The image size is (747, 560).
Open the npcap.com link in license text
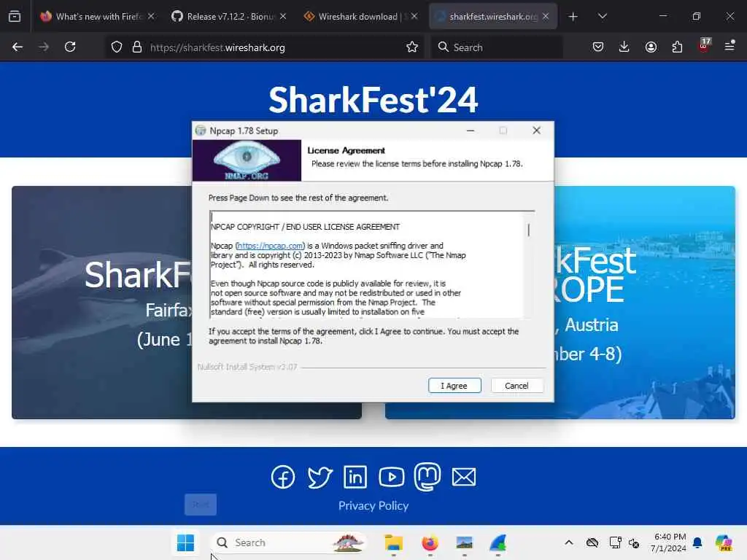(x=270, y=246)
